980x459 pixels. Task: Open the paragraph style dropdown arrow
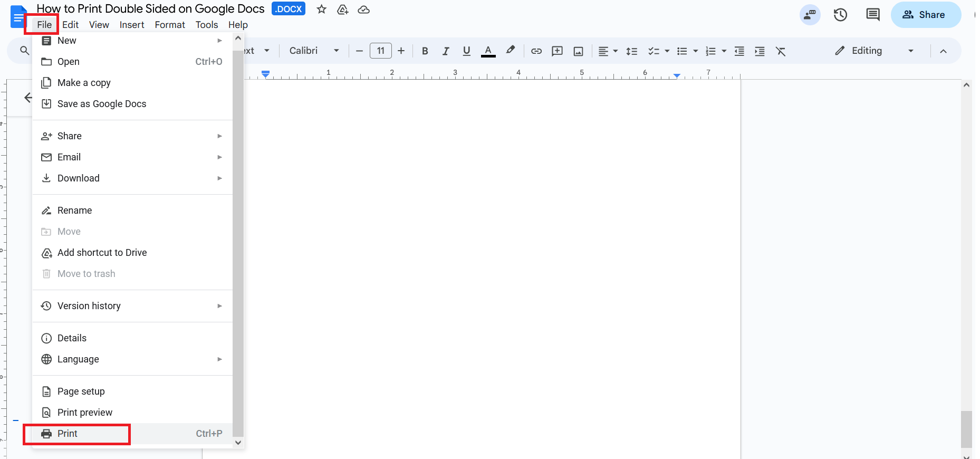click(267, 51)
